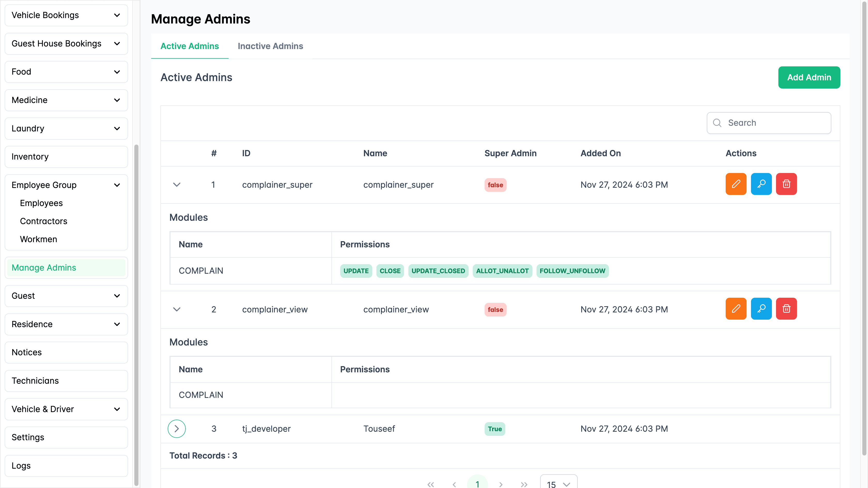Click the key icon for complainer_view

coord(761,309)
